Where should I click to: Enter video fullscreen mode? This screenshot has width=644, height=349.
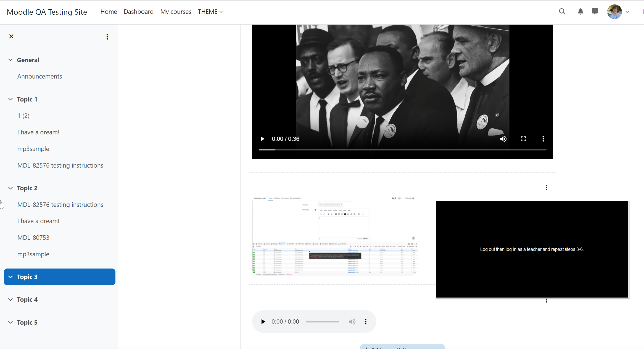tap(523, 139)
